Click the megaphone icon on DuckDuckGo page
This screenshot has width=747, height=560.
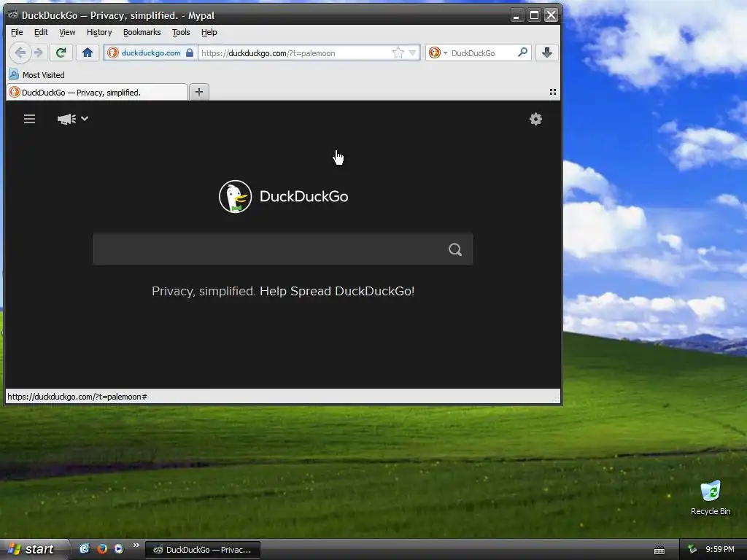coord(66,119)
